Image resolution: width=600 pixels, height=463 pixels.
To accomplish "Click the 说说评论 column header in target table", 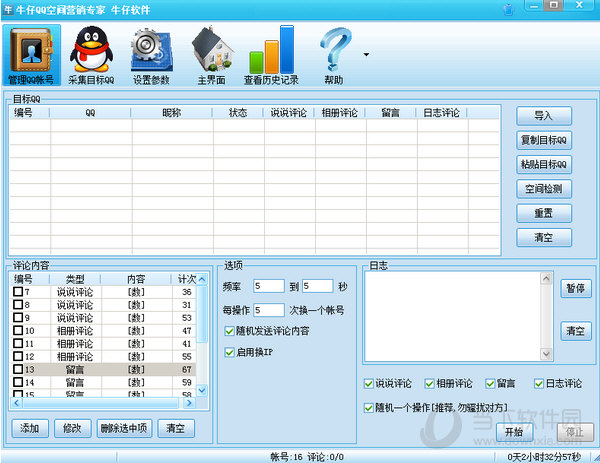I will point(288,113).
